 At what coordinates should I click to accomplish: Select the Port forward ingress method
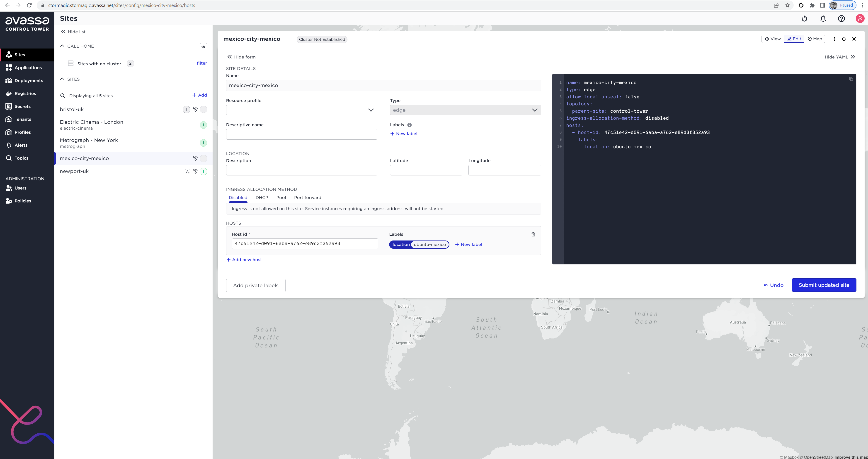308,198
